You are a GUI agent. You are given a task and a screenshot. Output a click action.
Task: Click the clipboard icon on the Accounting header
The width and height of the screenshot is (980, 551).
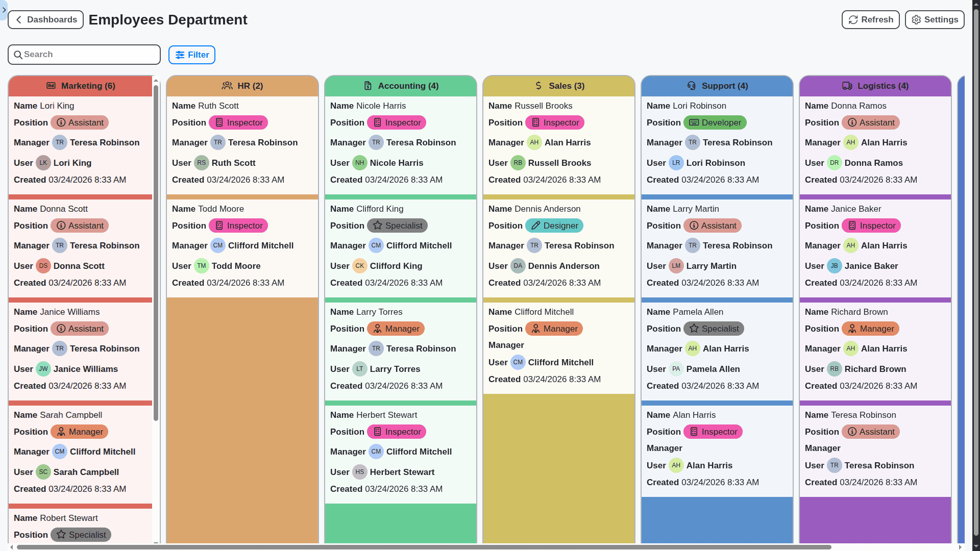pyautogui.click(x=367, y=86)
